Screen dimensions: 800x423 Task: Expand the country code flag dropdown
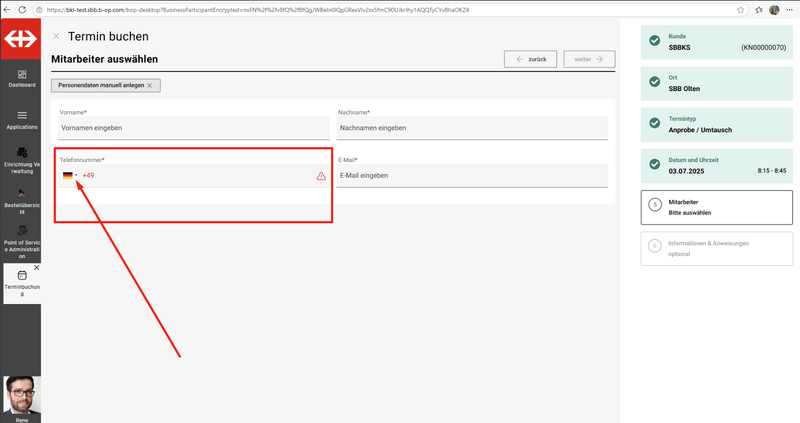(70, 176)
